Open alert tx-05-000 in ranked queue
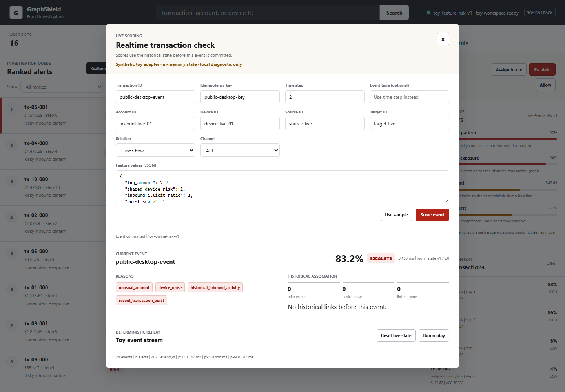This screenshot has height=392, width=565. tap(53, 260)
